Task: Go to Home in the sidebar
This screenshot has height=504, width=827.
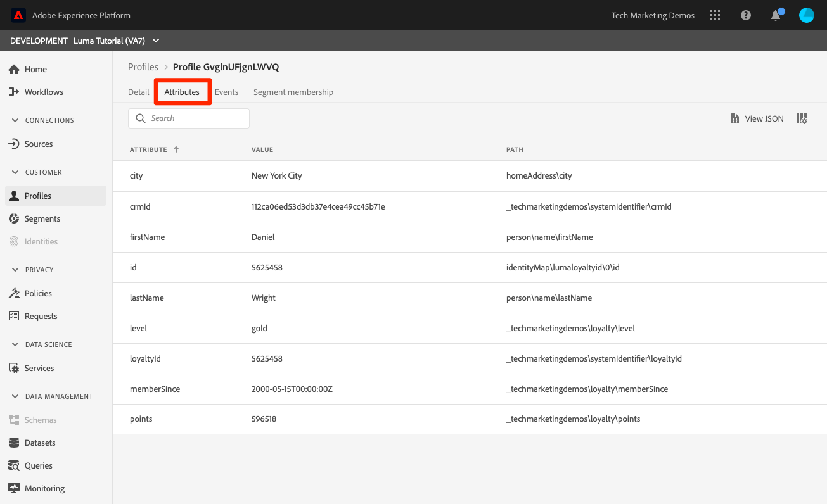Action: pos(56,69)
